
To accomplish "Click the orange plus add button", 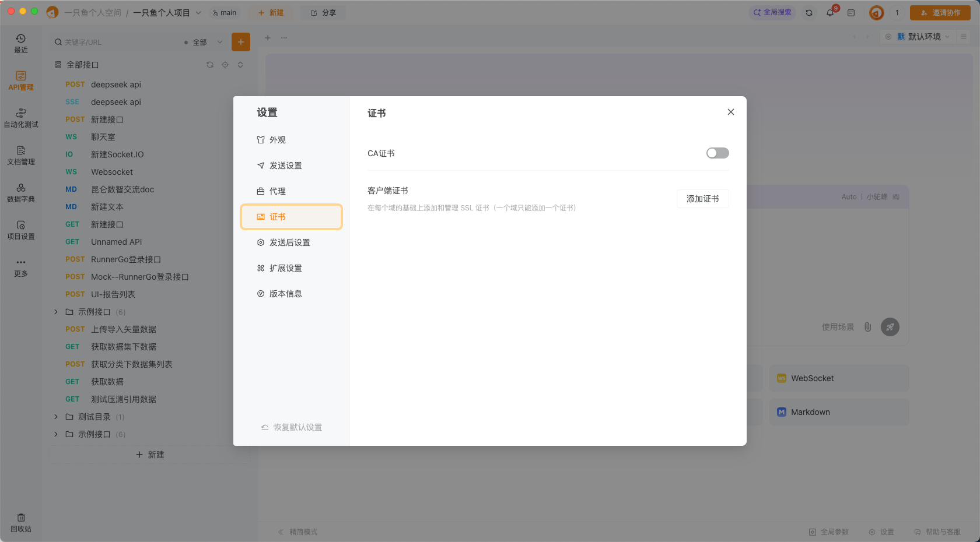I will coord(241,42).
